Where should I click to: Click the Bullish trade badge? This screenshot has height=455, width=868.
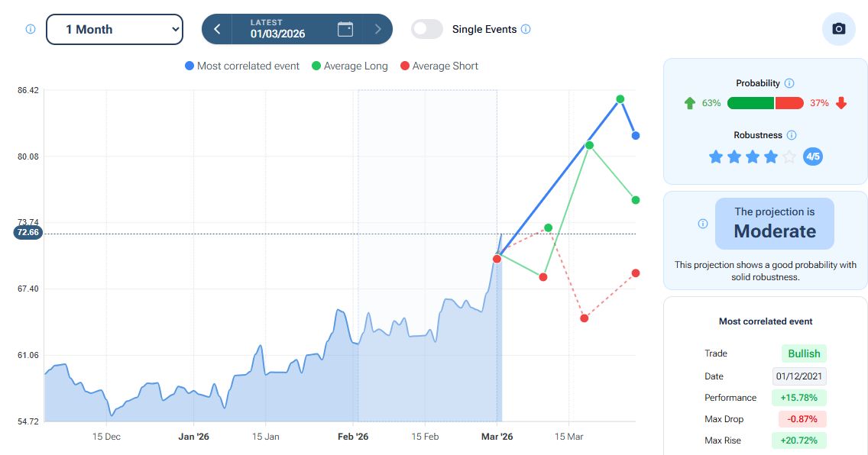pos(804,353)
